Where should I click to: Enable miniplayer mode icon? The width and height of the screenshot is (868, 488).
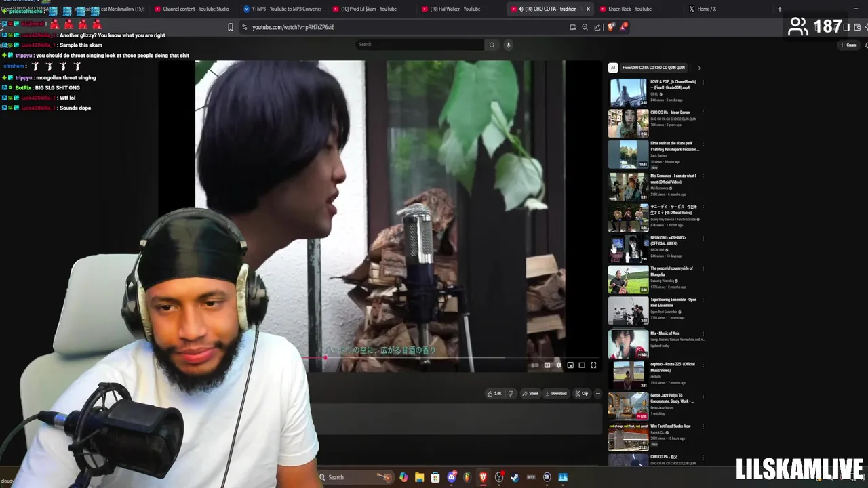pos(570,365)
